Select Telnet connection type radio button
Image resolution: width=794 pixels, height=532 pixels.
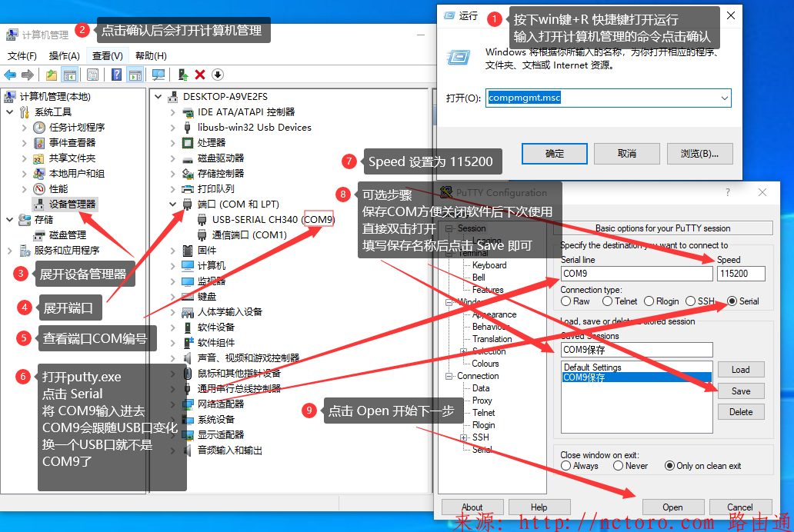tap(607, 301)
